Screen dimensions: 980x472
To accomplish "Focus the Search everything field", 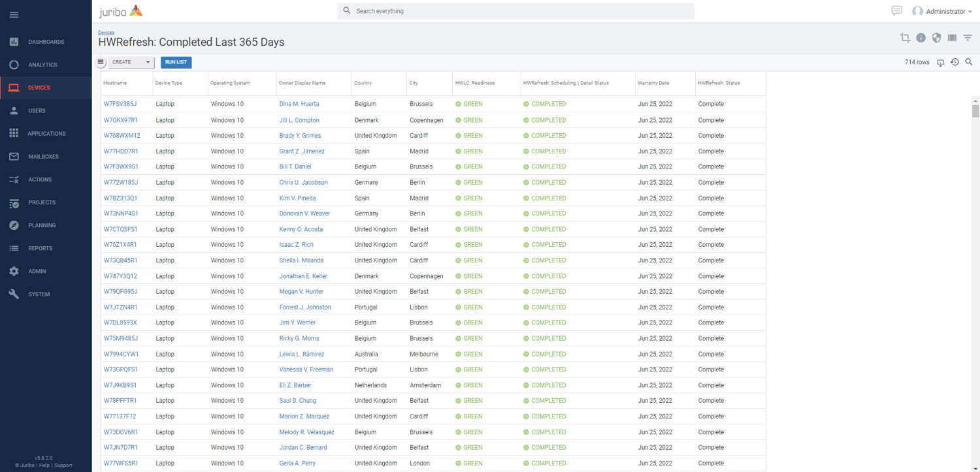I will 516,11.
